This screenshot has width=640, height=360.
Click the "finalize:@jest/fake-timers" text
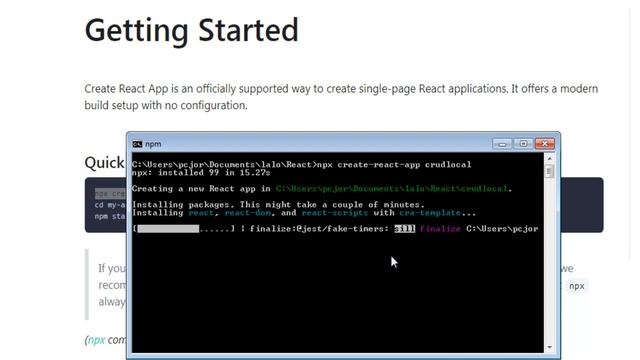pos(319,229)
